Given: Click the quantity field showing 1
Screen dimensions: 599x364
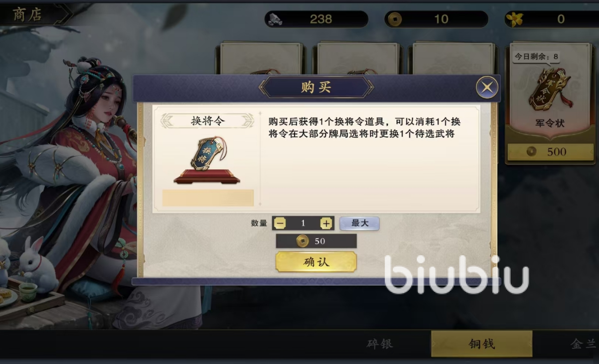Looking at the screenshot, I should [303, 223].
